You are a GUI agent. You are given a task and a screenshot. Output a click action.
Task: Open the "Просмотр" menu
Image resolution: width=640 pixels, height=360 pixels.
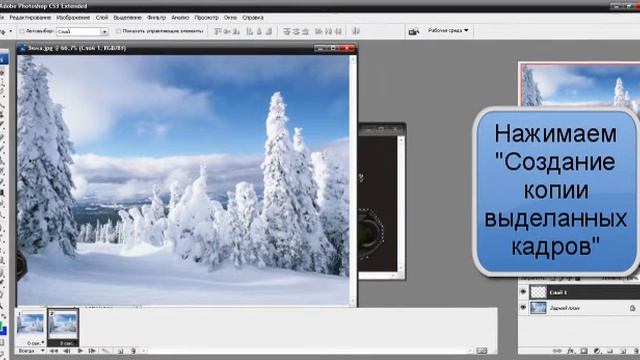[x=206, y=18]
